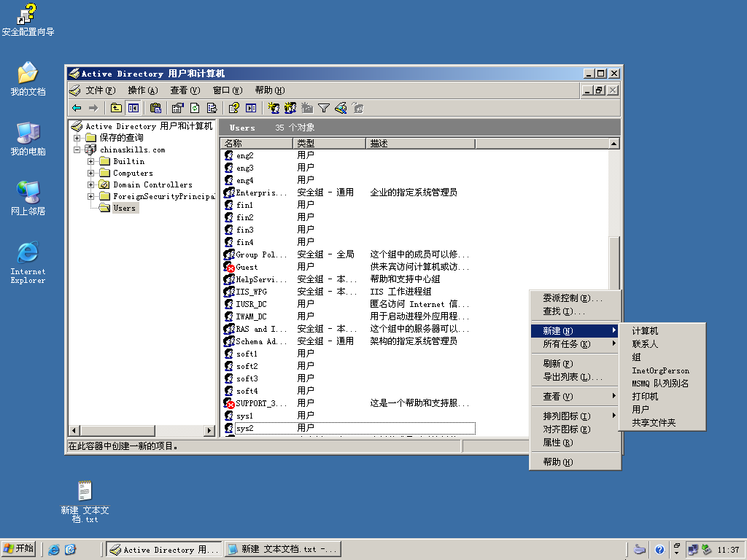Expand the Computers tree node
Screen dimensions: 747x560
coord(90,173)
